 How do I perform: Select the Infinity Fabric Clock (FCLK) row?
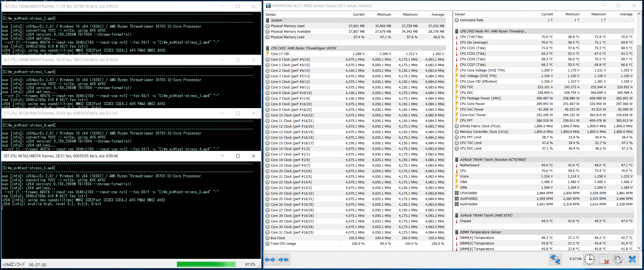[x=544, y=126]
